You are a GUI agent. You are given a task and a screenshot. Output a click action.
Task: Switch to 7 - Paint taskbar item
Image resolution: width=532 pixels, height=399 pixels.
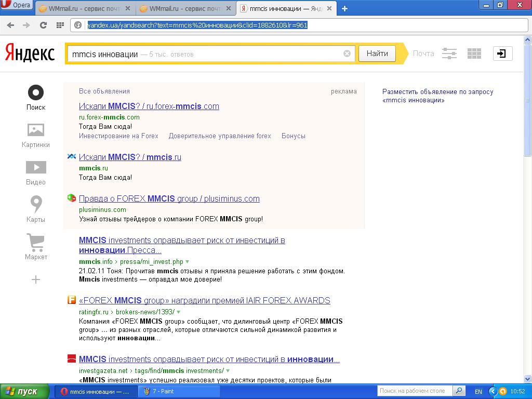tap(179, 392)
